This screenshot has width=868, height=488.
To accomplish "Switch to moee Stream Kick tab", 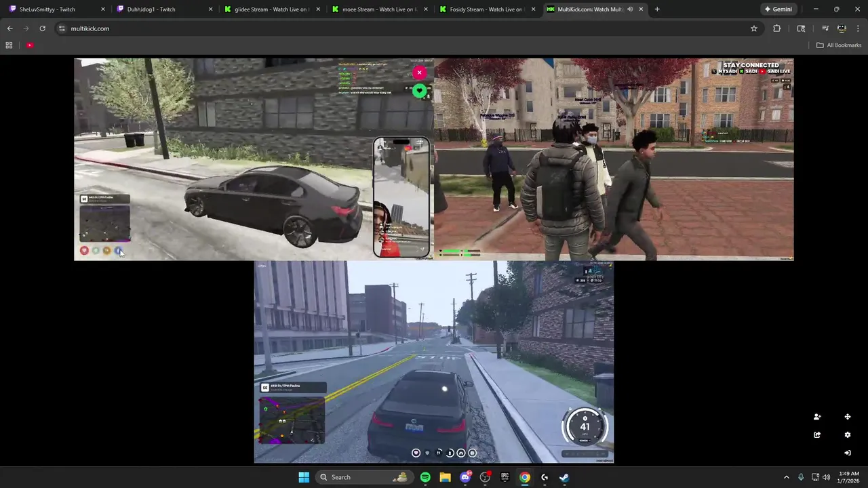I will click(x=378, y=9).
